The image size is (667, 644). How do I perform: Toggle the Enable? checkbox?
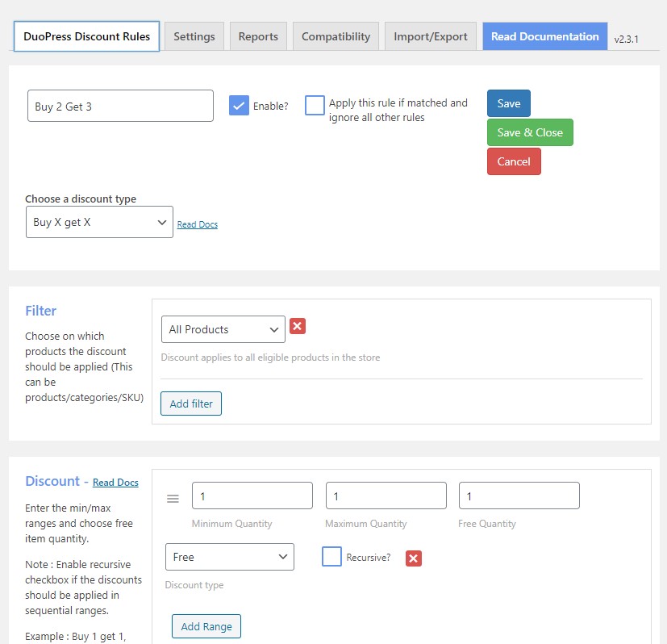[239, 105]
